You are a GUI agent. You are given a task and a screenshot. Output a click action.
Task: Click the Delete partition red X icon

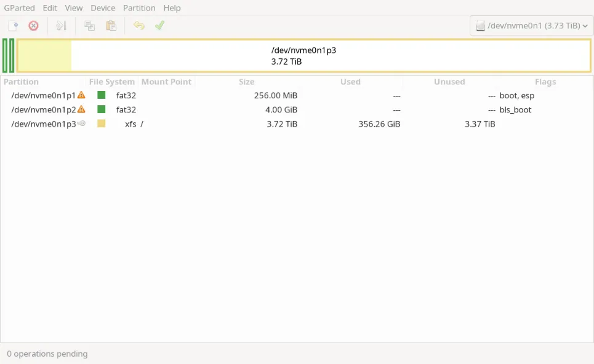click(34, 26)
